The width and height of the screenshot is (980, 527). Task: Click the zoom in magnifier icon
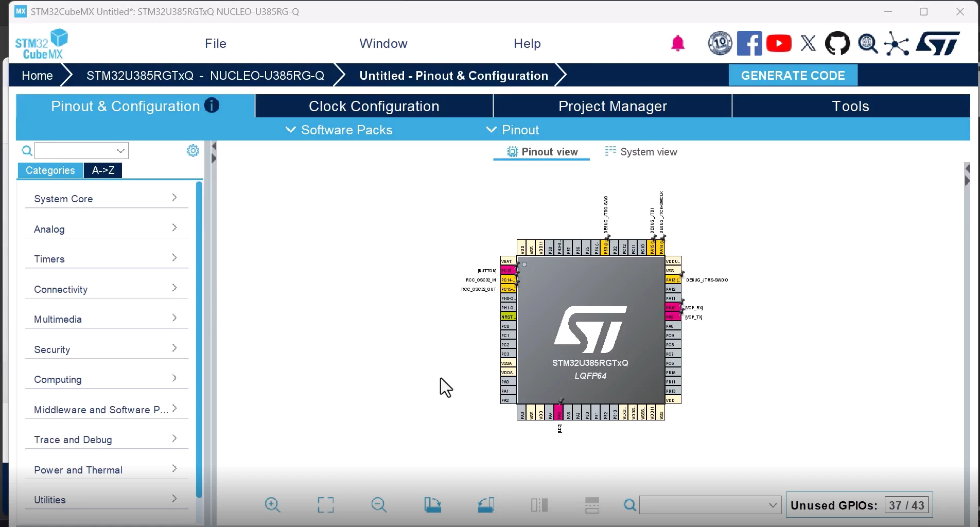coord(272,505)
